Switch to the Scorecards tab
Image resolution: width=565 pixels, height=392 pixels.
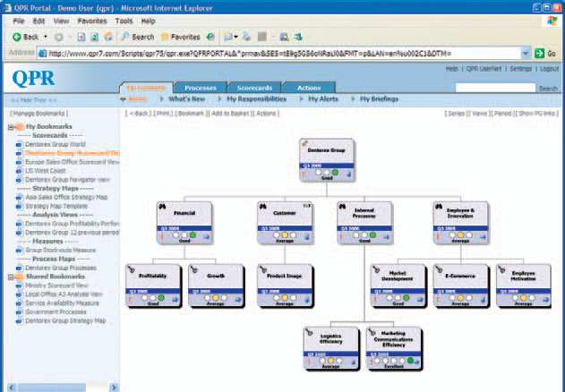[254, 88]
